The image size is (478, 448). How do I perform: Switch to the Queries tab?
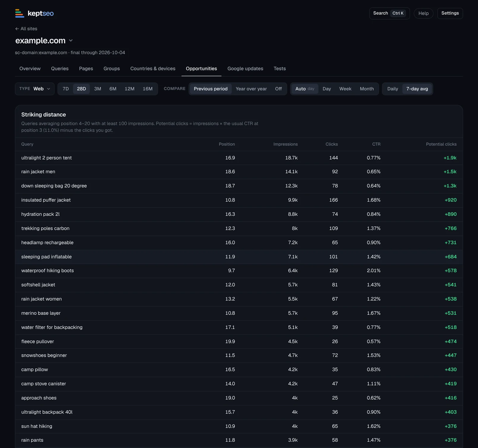60,69
